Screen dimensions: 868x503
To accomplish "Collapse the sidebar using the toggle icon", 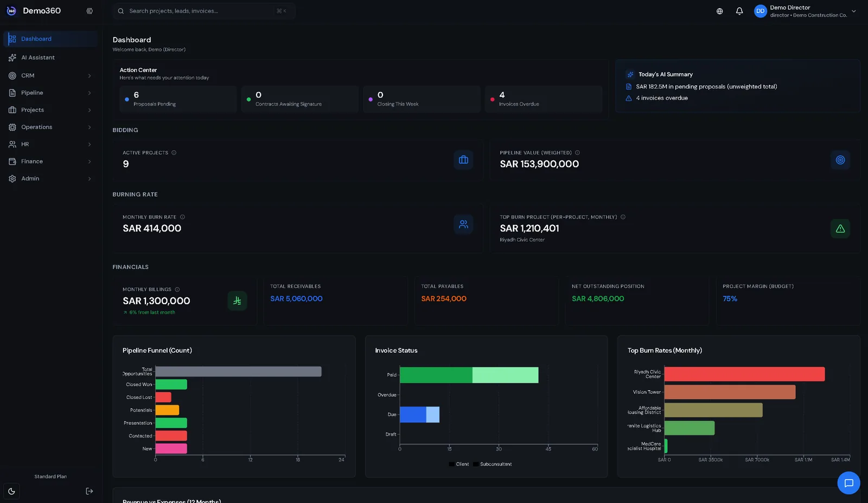I will coord(90,11).
